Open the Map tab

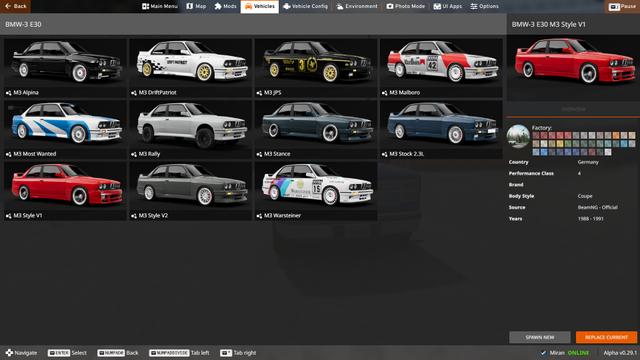[x=196, y=6]
